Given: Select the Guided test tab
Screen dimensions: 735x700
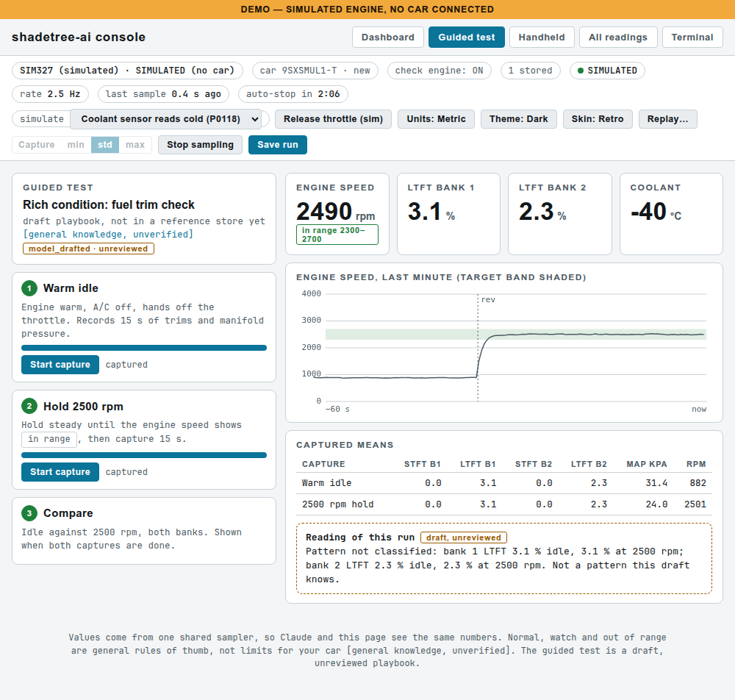Looking at the screenshot, I should pos(467,37).
